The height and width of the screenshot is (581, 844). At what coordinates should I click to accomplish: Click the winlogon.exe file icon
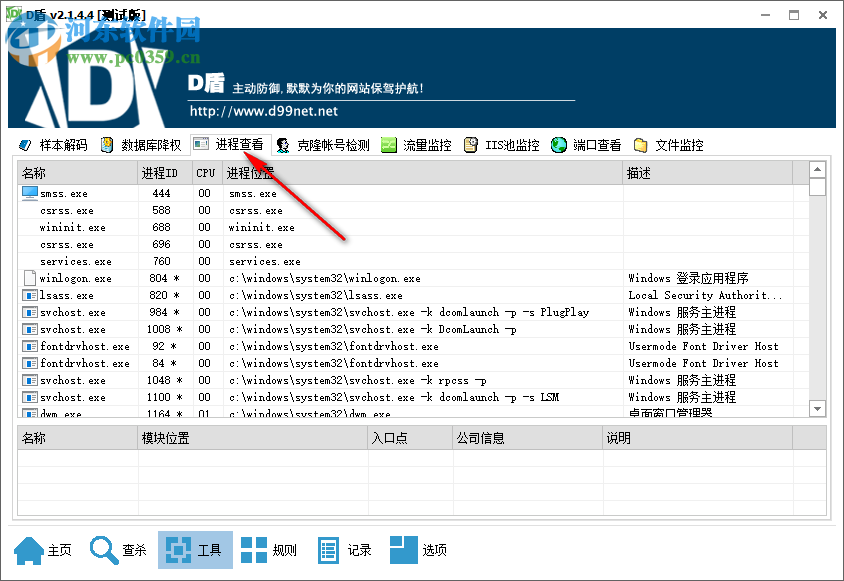(30, 278)
